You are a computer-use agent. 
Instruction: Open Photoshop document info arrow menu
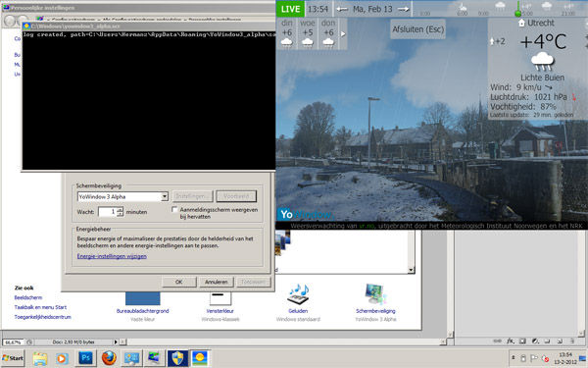click(x=116, y=342)
